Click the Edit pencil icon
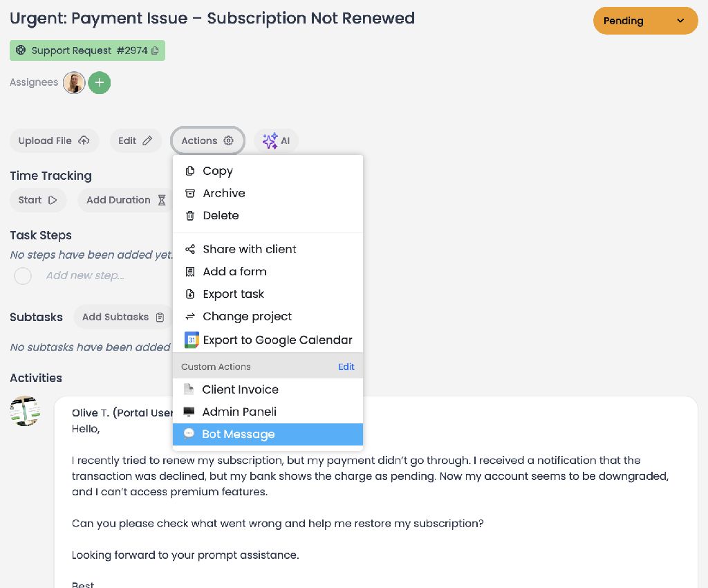 (x=147, y=140)
